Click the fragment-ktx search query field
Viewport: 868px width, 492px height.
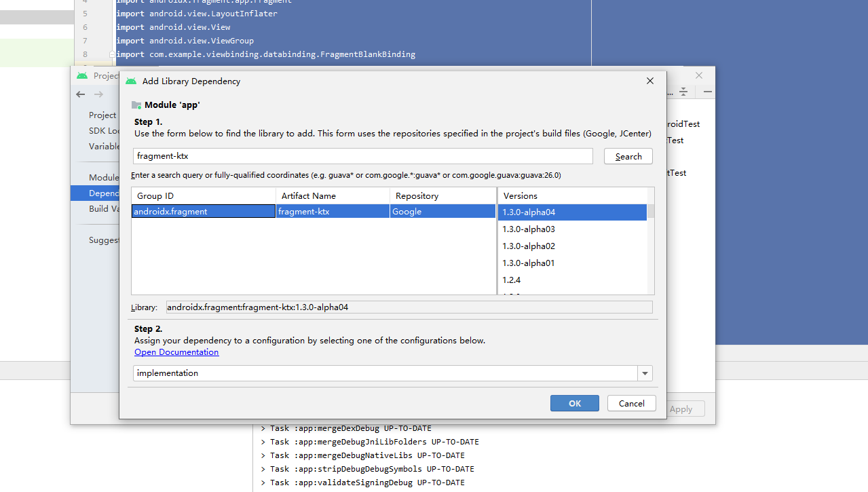coord(363,156)
